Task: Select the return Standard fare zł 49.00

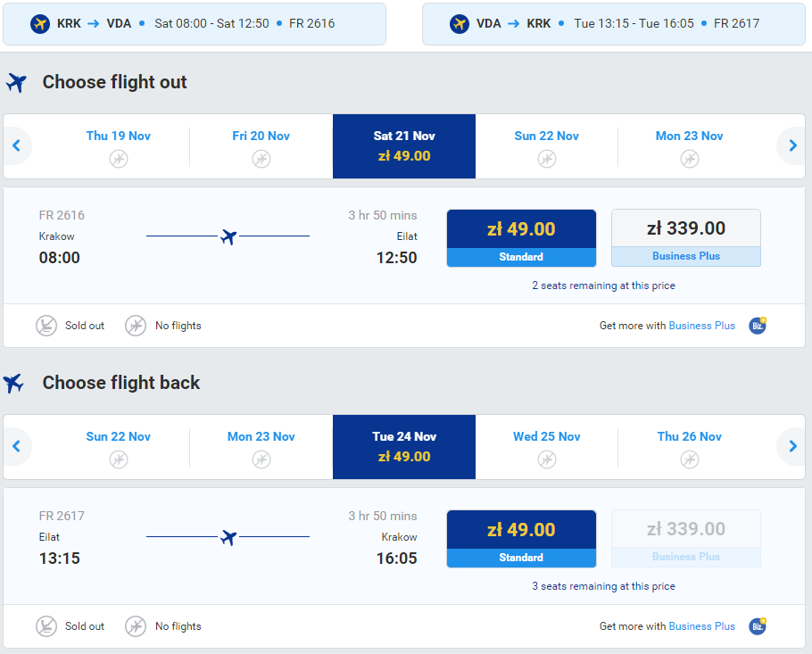Action: 521,538
